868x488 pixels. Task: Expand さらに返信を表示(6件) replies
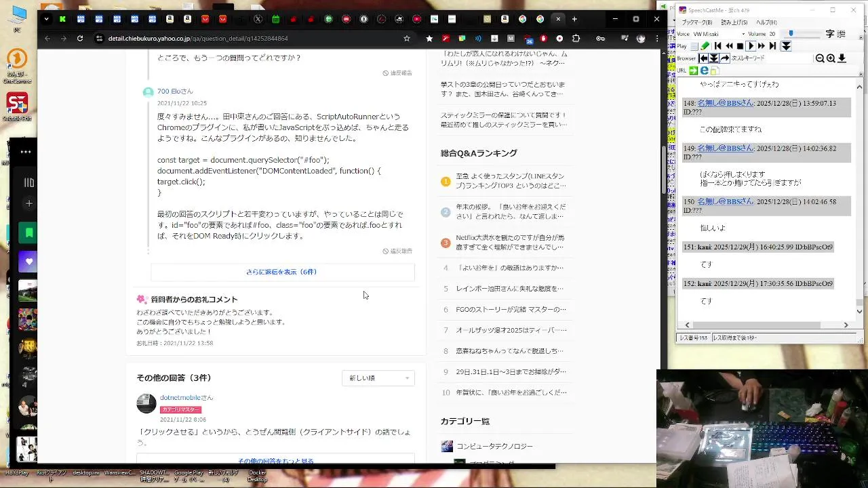pos(281,272)
